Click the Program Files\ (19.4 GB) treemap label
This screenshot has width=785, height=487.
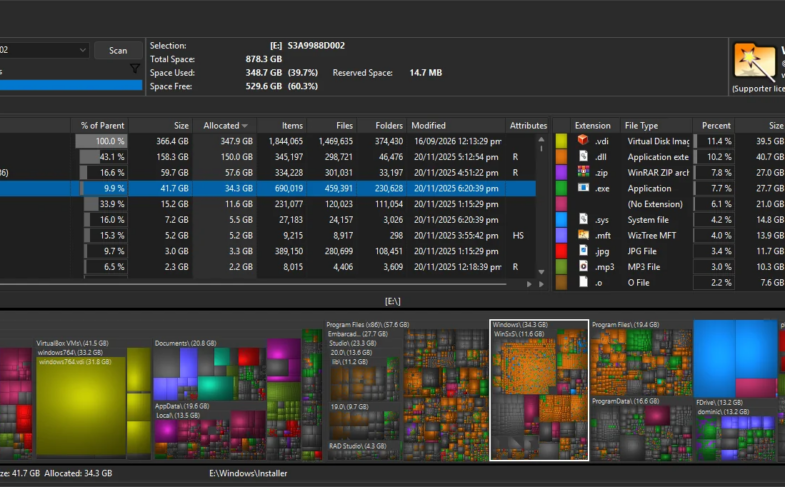pyautogui.click(x=625, y=324)
